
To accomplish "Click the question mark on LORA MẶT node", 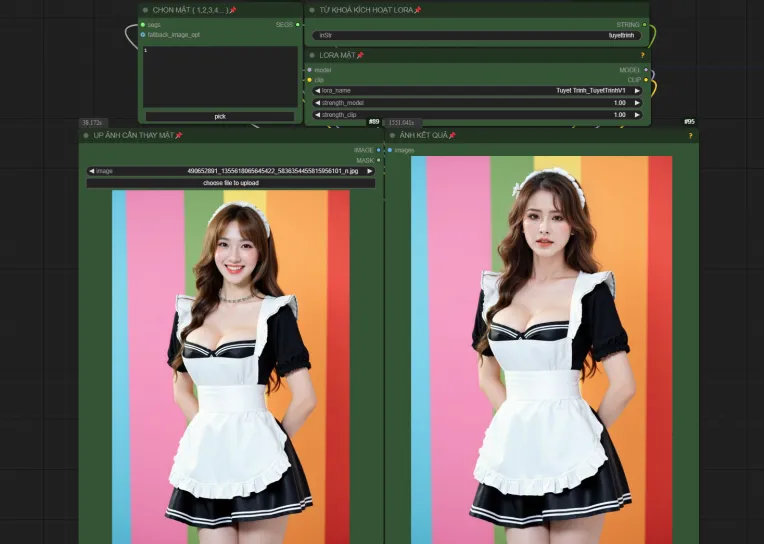I will coord(642,55).
